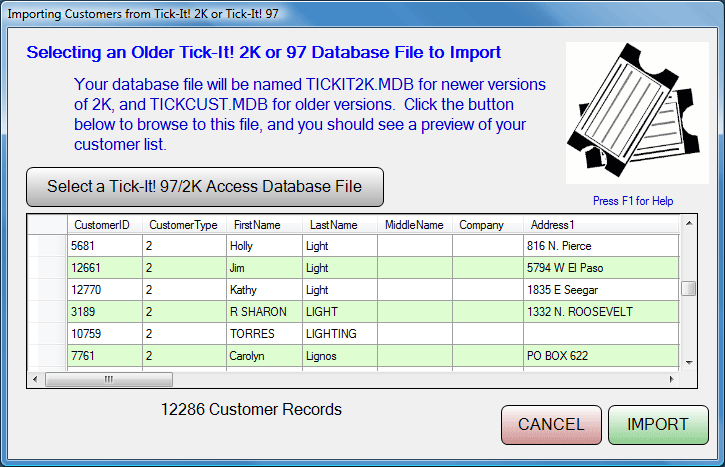Click the last name cell 'LIGHT' in uppercase
Viewport: 725px width, 467px height.
pos(340,312)
